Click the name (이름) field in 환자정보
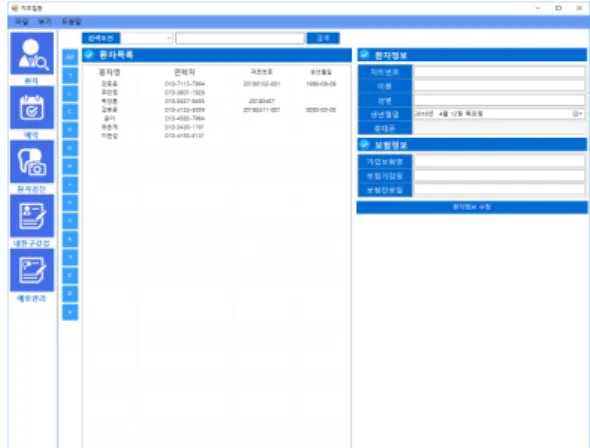 pos(499,86)
